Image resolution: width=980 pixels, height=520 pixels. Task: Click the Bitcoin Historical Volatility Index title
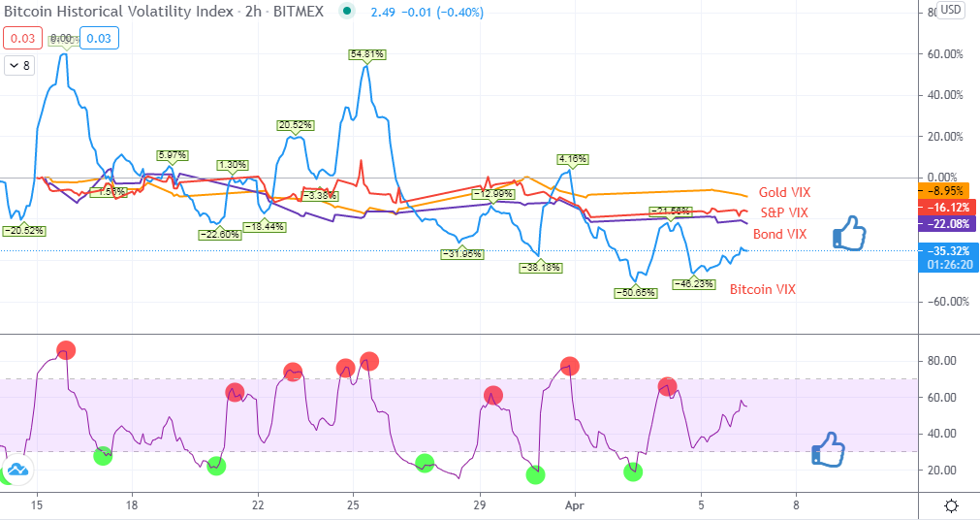pos(119,12)
